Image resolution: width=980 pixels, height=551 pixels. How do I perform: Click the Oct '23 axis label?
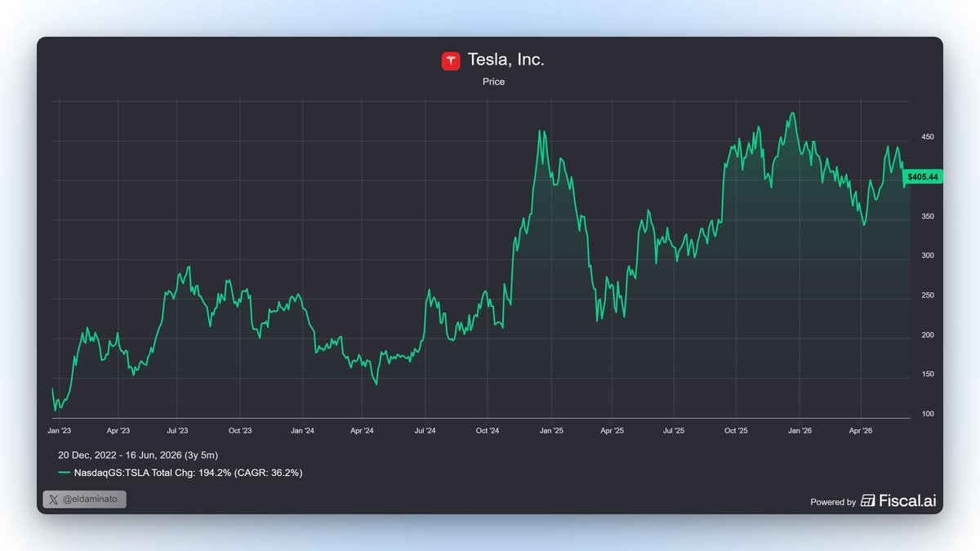pyautogui.click(x=239, y=430)
